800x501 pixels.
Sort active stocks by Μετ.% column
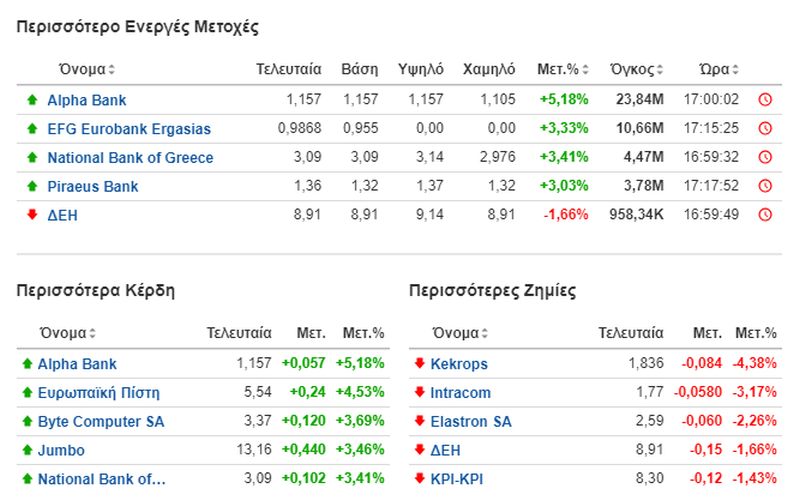[563, 69]
